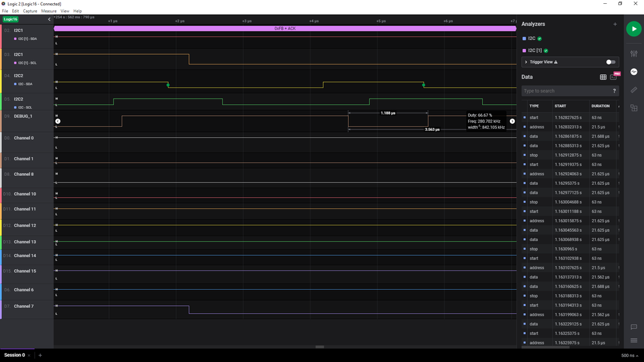This screenshot has width=644, height=362.
Task: Click the Logic16 device badge
Action: (10, 19)
